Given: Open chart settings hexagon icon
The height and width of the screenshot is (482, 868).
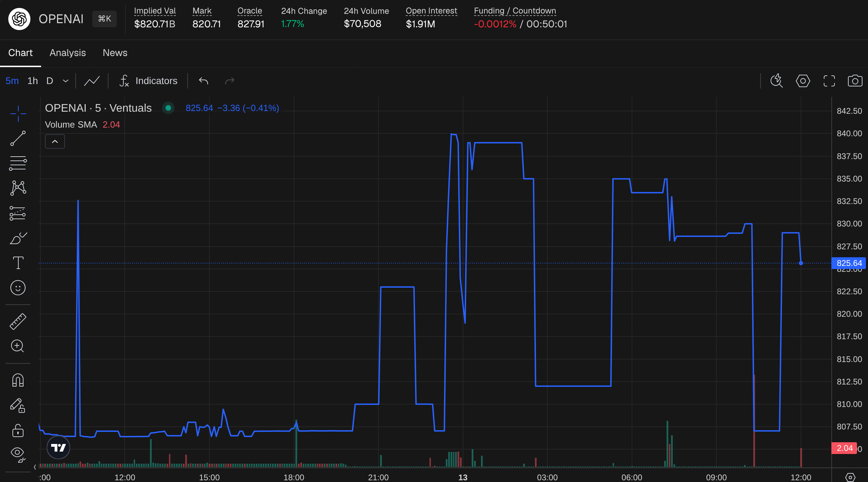Looking at the screenshot, I should click(803, 81).
